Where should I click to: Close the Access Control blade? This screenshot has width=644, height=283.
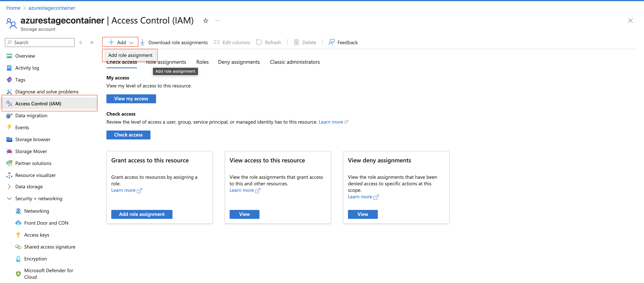[x=630, y=21]
